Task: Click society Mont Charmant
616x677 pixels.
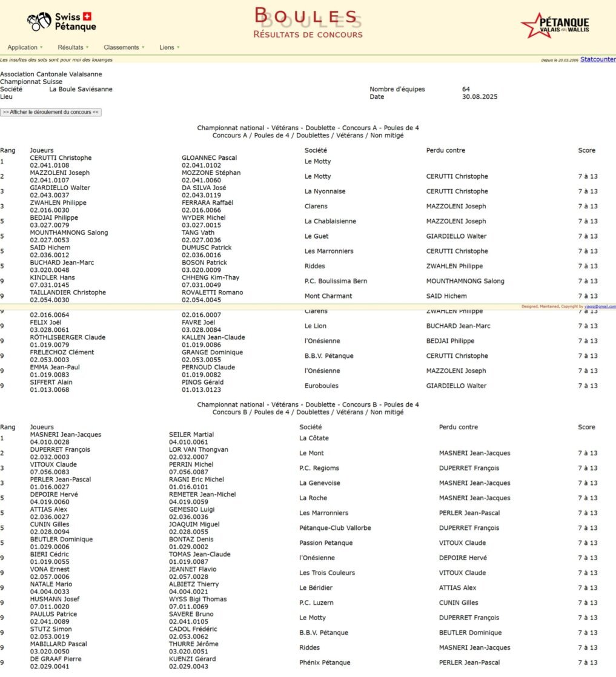Action: click(328, 296)
